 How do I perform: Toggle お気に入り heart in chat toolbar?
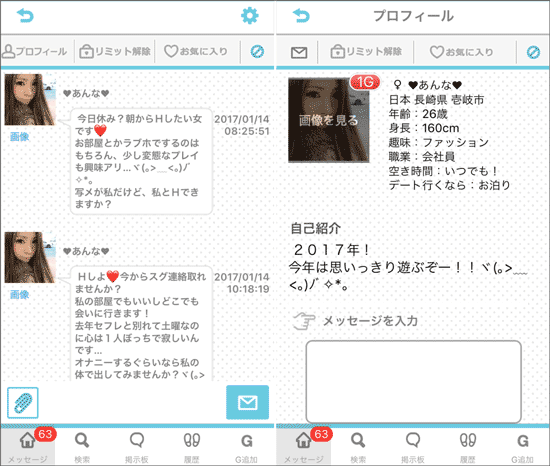pos(196,52)
